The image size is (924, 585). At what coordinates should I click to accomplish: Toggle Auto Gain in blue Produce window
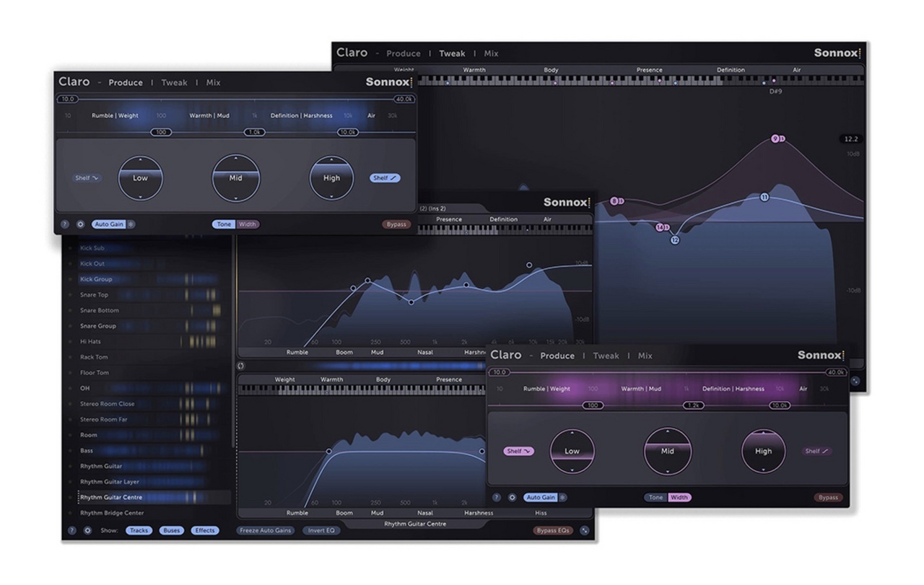tap(108, 224)
